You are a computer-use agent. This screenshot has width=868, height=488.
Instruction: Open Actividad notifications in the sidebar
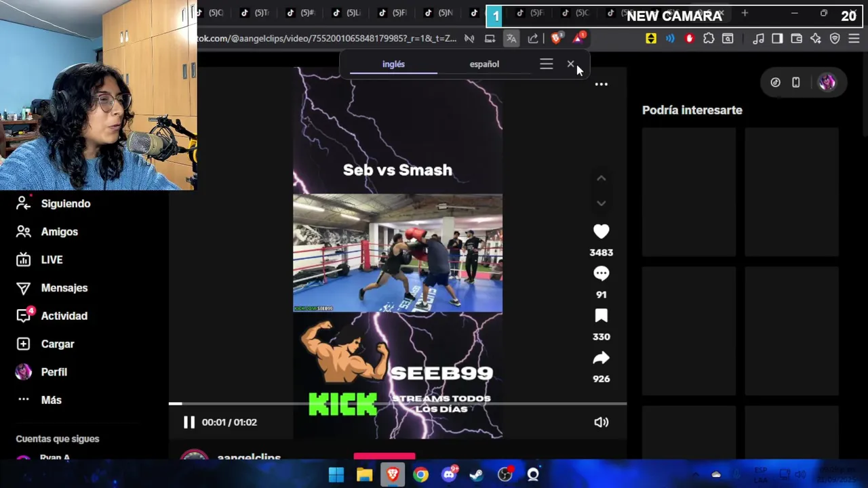(64, 316)
